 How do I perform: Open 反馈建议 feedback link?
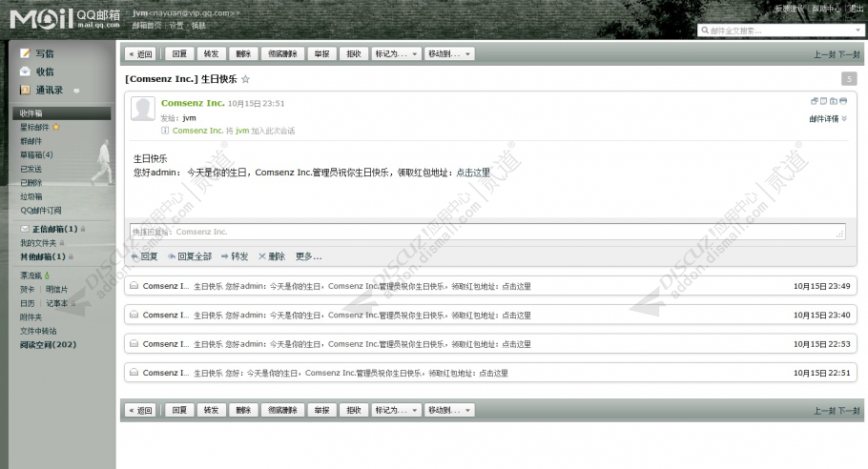coord(789,9)
